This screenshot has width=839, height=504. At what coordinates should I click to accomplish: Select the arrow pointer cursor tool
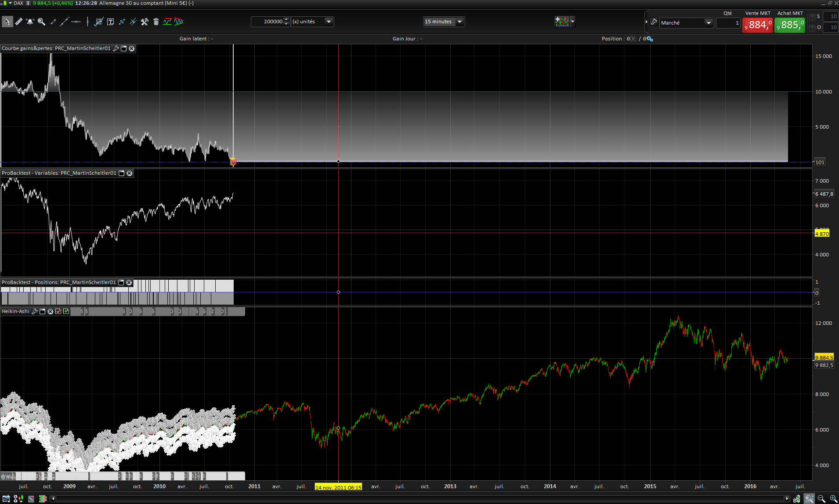point(7,22)
